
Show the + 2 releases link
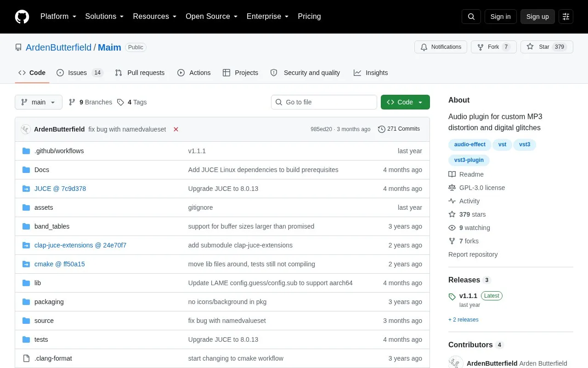[464, 320]
